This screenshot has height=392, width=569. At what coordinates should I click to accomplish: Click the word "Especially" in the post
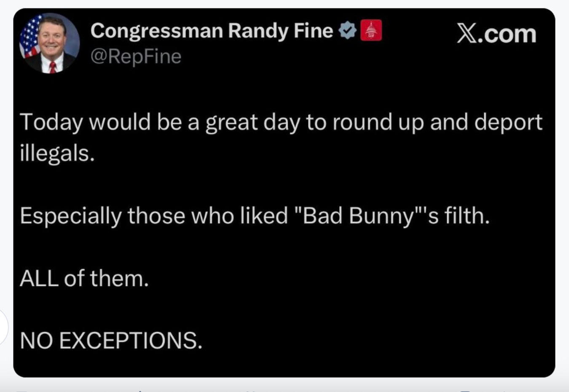pos(70,216)
